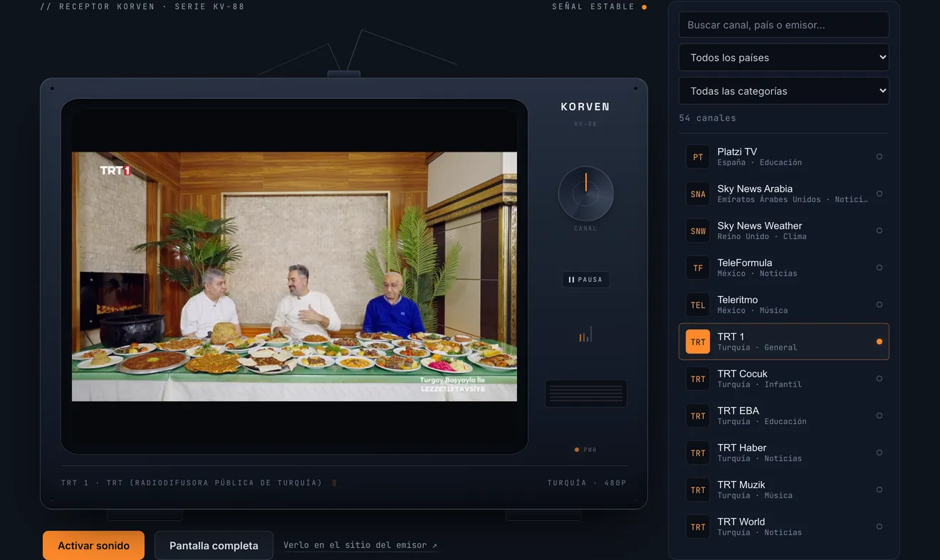Click the orange TRT badge for TRT 1
940x560 pixels.
pyautogui.click(x=698, y=342)
